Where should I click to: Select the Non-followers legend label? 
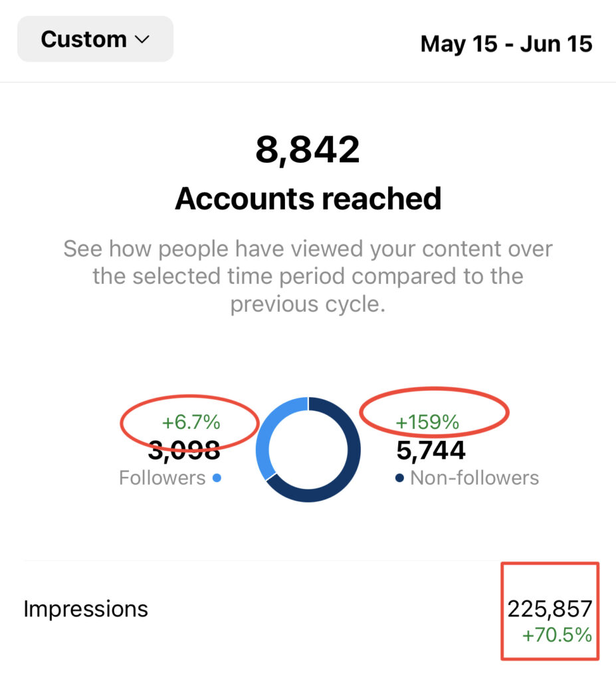tap(474, 477)
